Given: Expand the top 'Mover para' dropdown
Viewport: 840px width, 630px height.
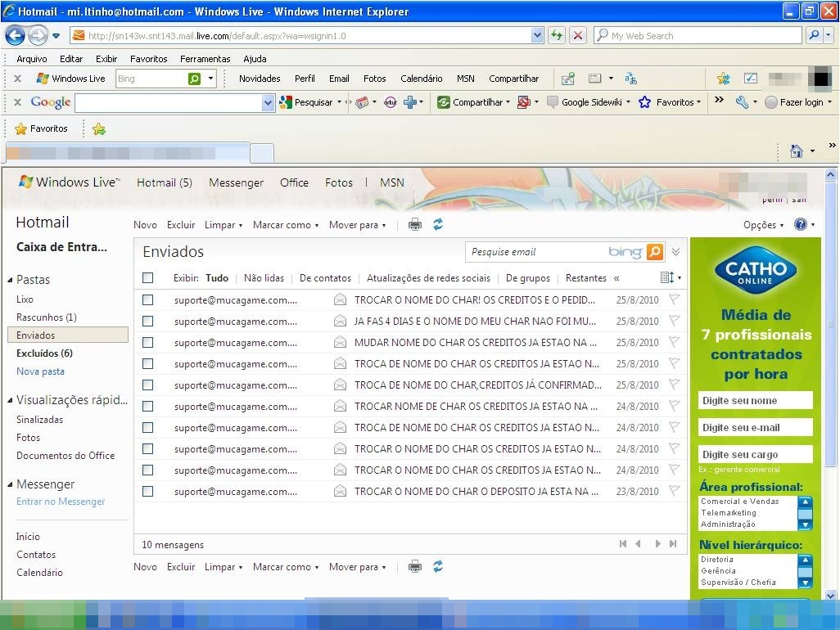Looking at the screenshot, I should (x=357, y=225).
